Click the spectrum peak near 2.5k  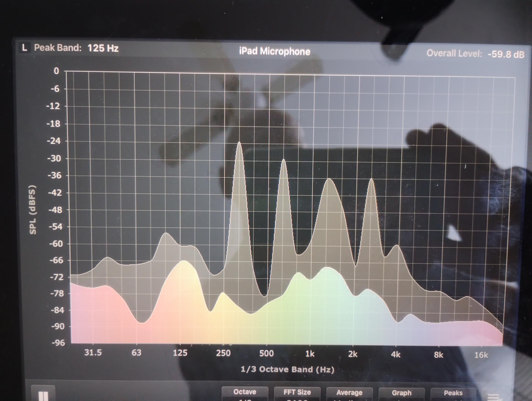pyautogui.click(x=372, y=179)
